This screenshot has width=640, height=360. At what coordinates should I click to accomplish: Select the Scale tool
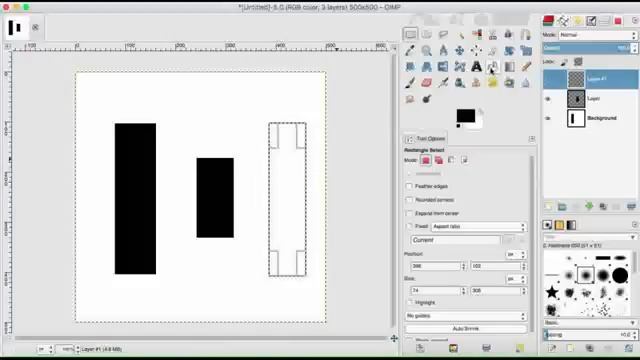526,51
